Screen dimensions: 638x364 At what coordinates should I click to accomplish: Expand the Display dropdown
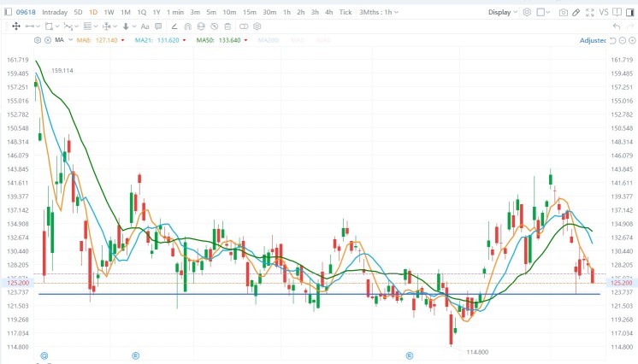point(502,13)
